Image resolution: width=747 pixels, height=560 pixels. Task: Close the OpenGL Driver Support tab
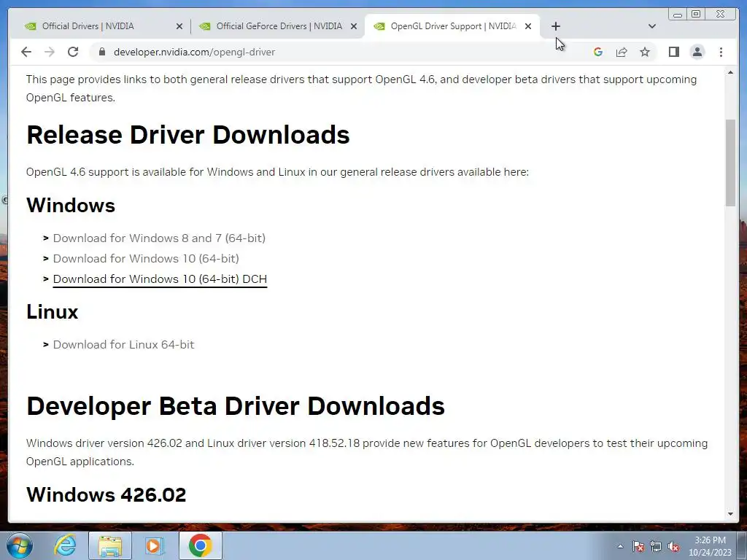click(x=528, y=26)
